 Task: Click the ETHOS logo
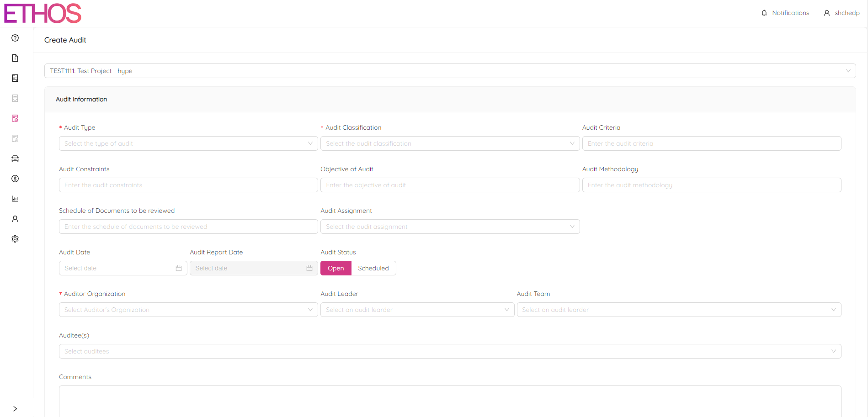point(42,13)
